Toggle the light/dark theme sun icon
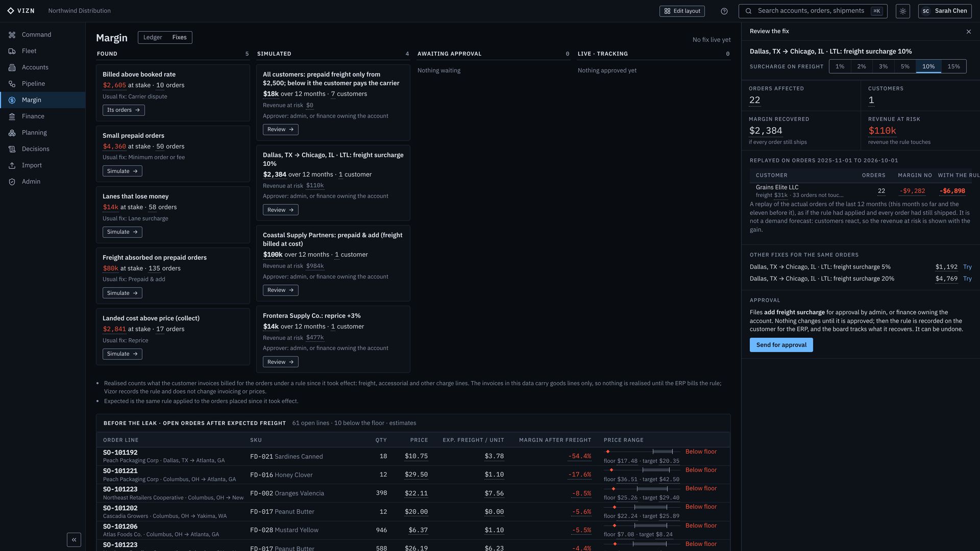 pos(902,11)
